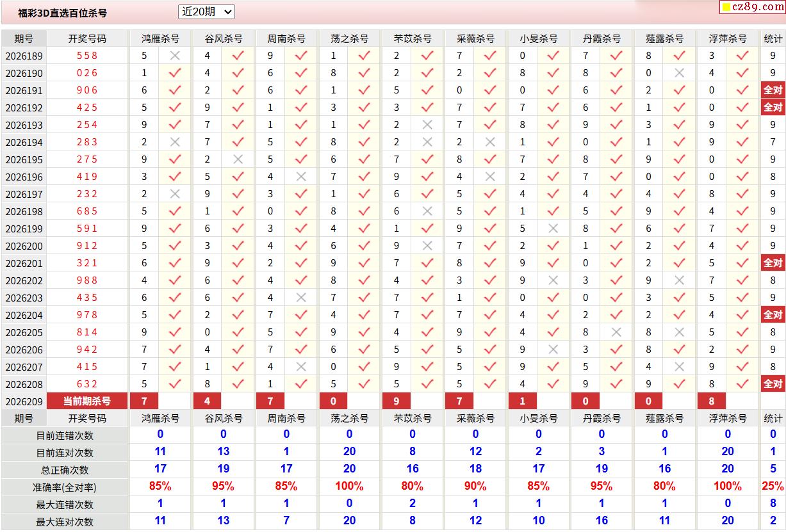This screenshot has height=532, width=786.
Task: Click the 鸿雁杀号 top column header
Action: (x=160, y=38)
